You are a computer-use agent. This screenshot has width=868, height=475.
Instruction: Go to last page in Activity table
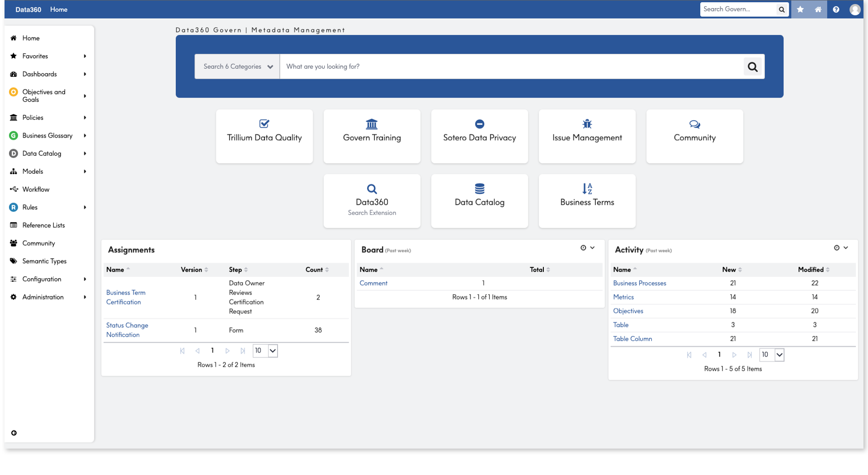750,355
